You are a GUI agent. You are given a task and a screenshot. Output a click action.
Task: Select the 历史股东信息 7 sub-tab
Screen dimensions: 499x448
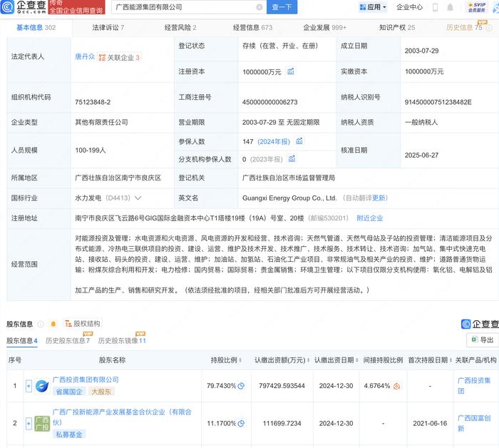68,341
